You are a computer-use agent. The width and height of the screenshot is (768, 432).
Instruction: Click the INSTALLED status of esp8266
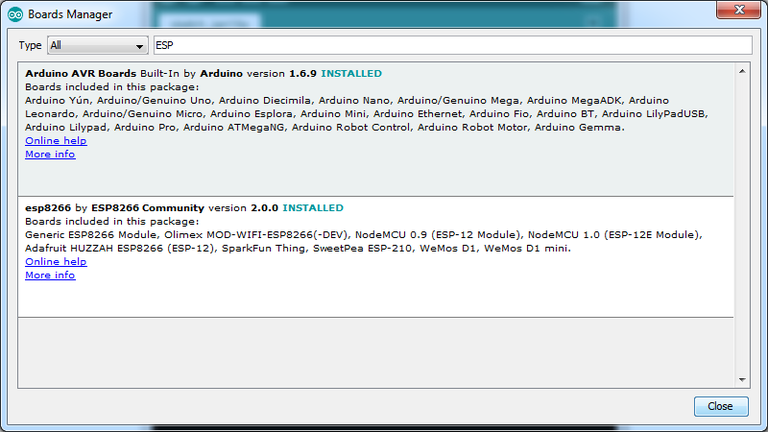pyautogui.click(x=313, y=208)
